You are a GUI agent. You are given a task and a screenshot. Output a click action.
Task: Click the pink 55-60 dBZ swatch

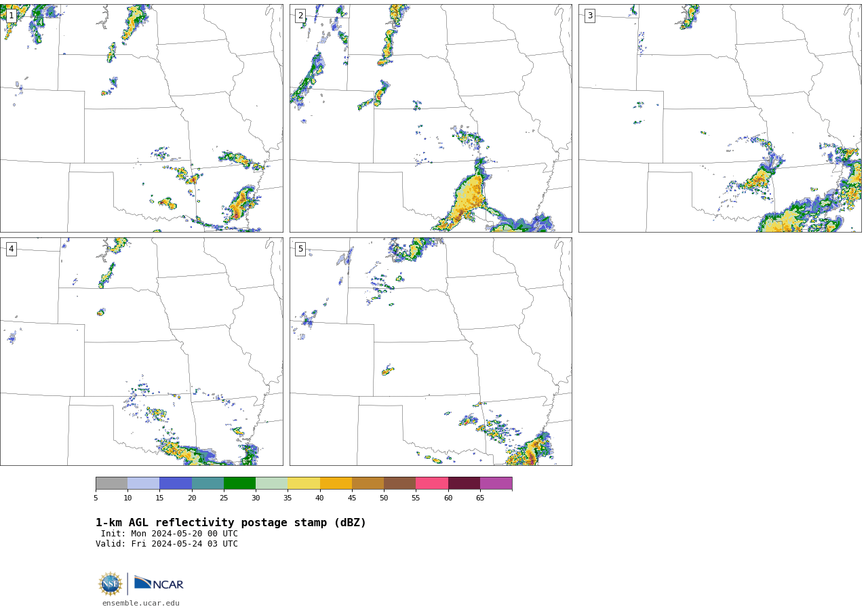432,484
